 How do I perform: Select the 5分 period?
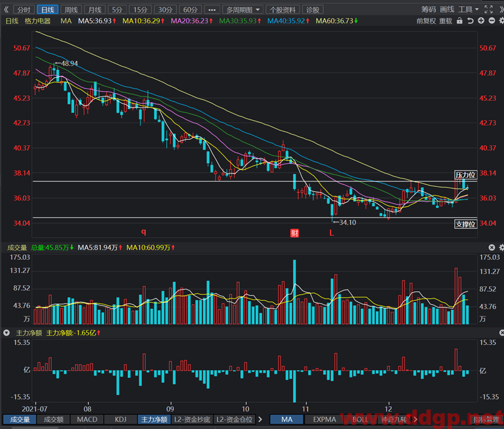pos(117,10)
